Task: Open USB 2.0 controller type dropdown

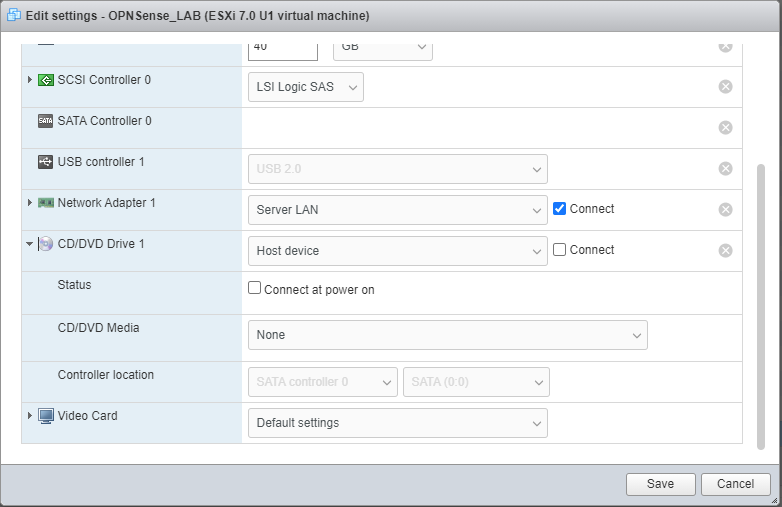Action: coord(397,169)
